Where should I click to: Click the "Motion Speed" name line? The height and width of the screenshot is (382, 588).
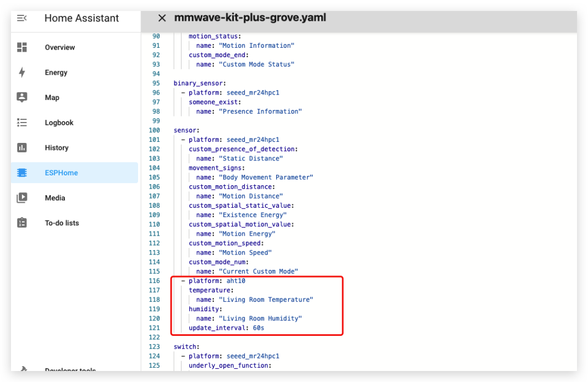pos(234,253)
